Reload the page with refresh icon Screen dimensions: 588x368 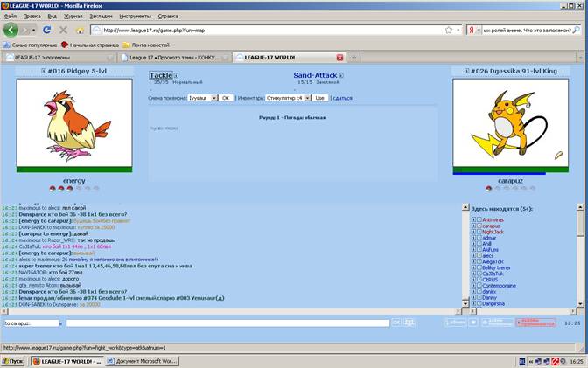(47, 30)
